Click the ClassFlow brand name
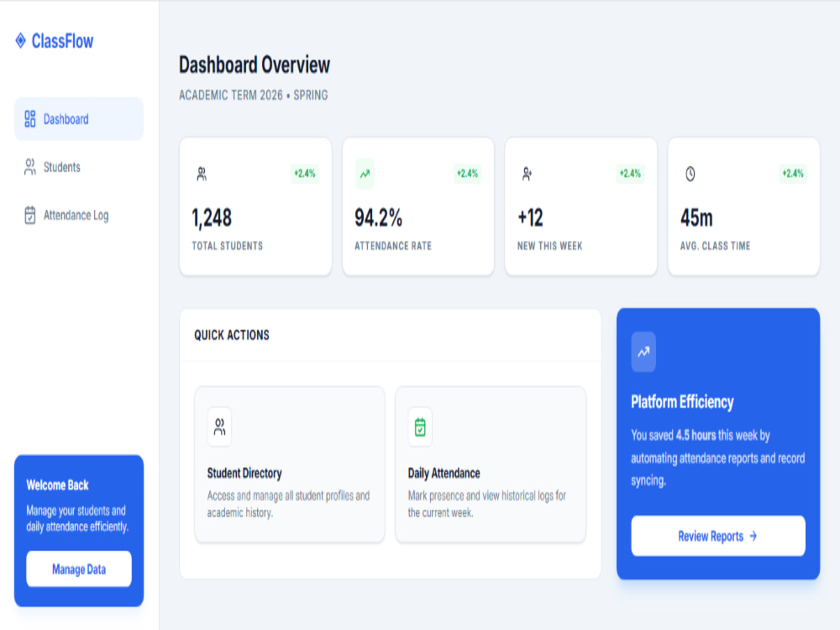This screenshot has height=630, width=840. tap(62, 41)
